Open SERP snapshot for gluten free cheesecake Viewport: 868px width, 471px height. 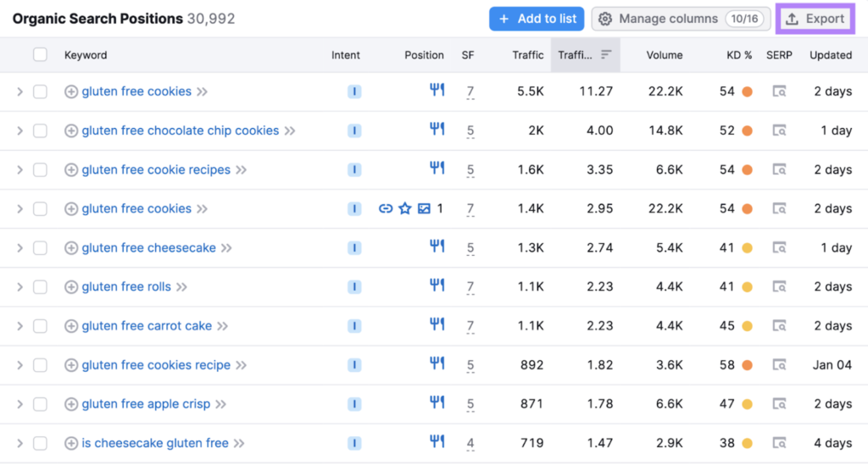pyautogui.click(x=779, y=248)
